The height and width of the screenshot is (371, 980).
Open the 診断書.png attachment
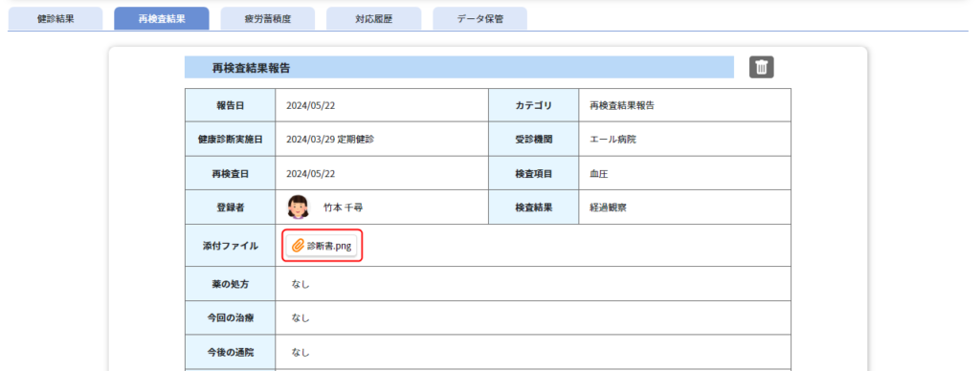321,246
